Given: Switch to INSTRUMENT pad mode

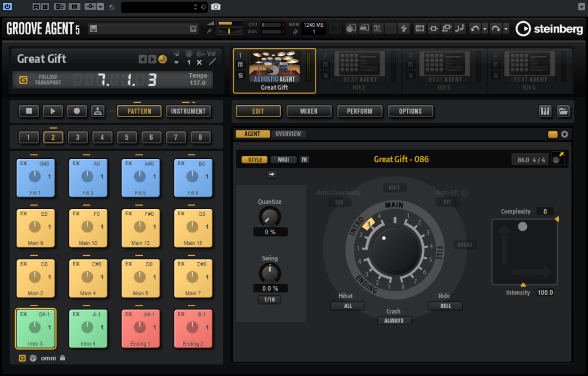Looking at the screenshot, I should click(188, 111).
